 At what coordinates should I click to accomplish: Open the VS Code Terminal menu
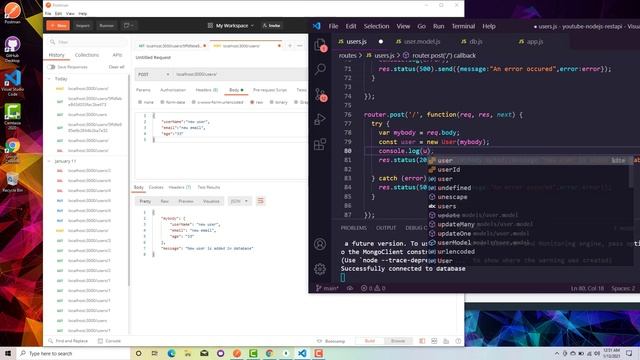(463, 26)
